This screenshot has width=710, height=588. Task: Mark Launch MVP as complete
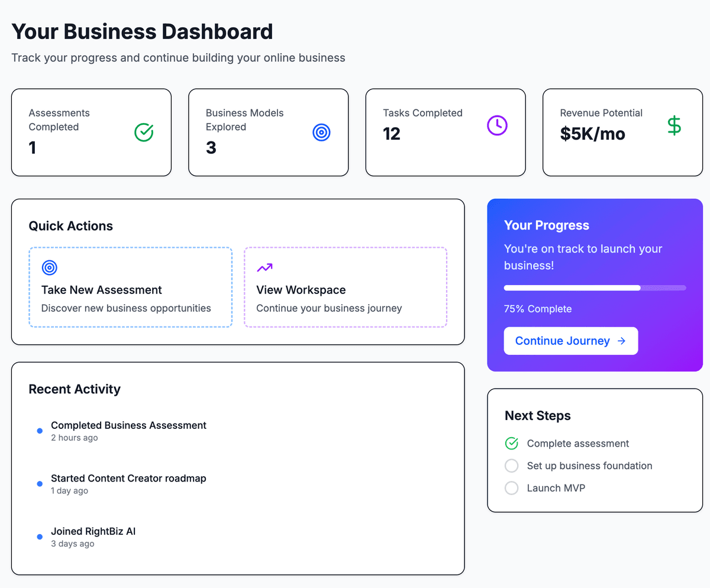point(511,488)
